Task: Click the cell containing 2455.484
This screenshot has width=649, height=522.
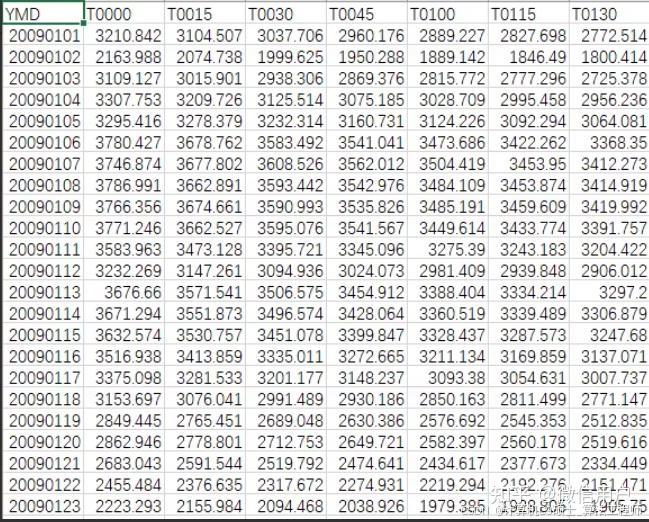Action: click(124, 485)
